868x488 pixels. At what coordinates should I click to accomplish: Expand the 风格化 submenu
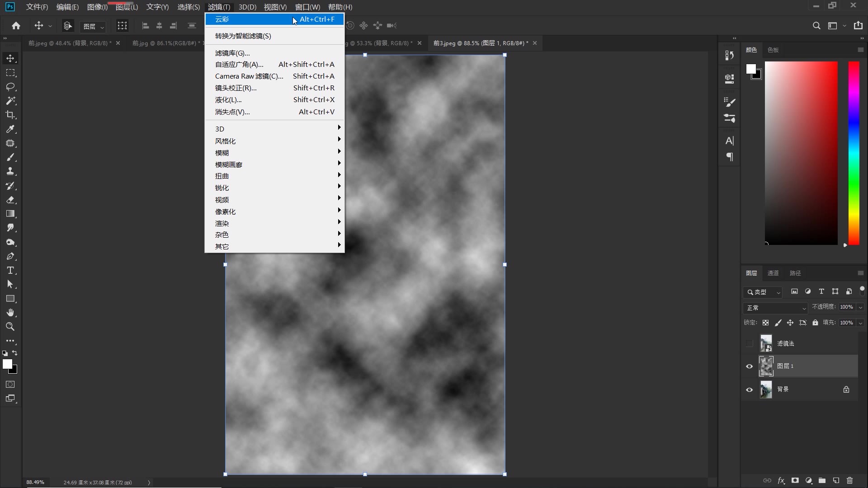275,141
